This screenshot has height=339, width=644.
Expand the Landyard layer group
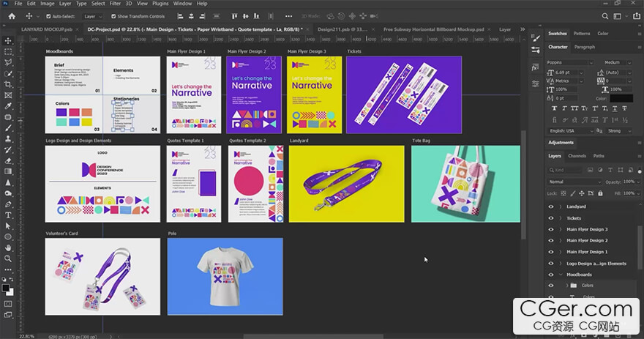coord(561,206)
